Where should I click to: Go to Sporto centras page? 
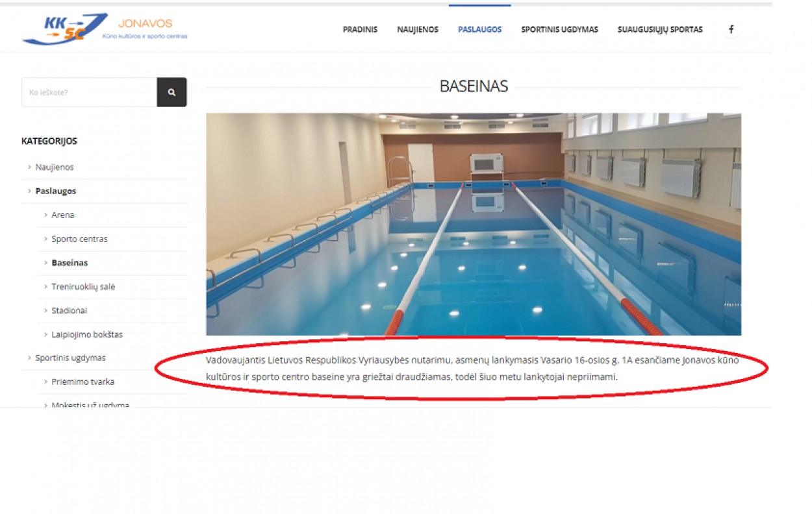(79, 239)
